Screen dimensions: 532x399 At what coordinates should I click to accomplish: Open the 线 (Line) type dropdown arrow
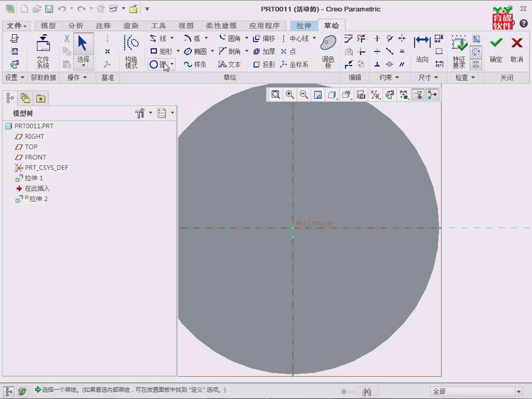[x=171, y=38]
